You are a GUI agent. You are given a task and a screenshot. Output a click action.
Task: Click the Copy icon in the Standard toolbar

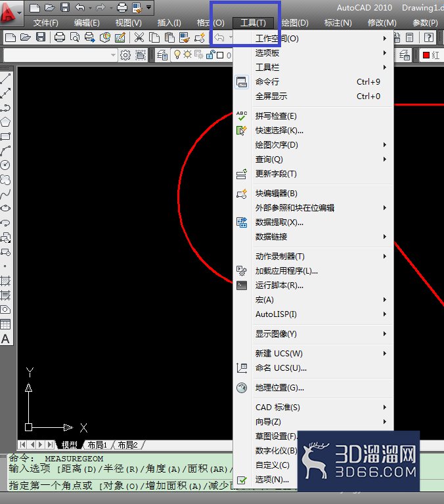tap(154, 37)
